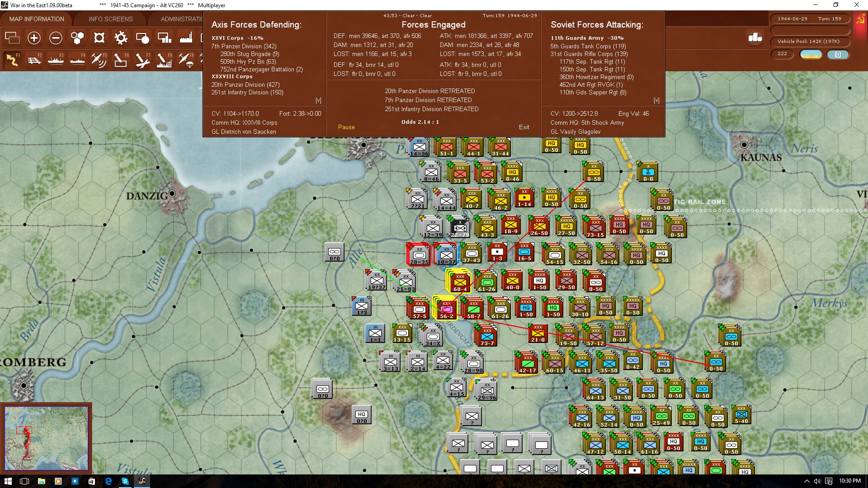
Task: Click the square fort-shape toolbar icon
Action: pyautogui.click(x=99, y=38)
